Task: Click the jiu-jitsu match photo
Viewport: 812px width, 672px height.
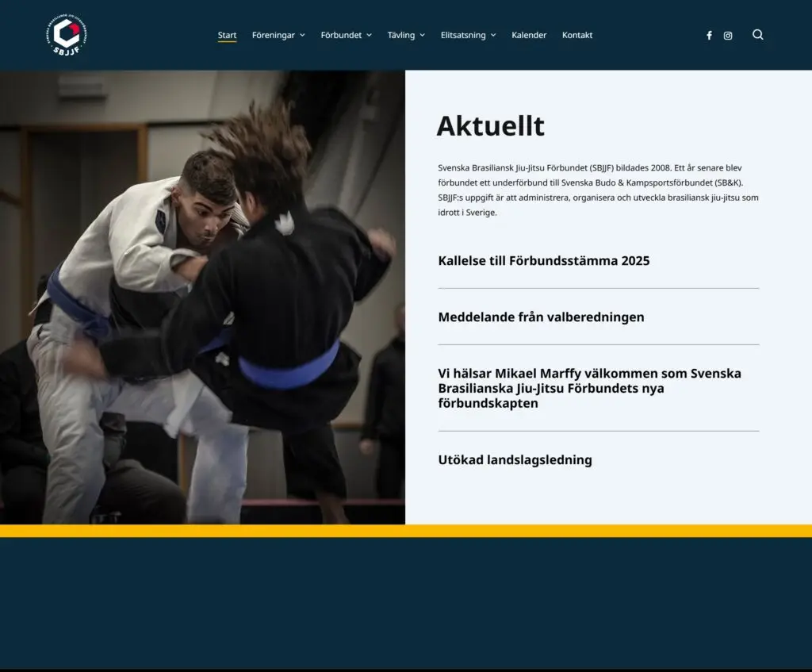Action: [x=202, y=297]
